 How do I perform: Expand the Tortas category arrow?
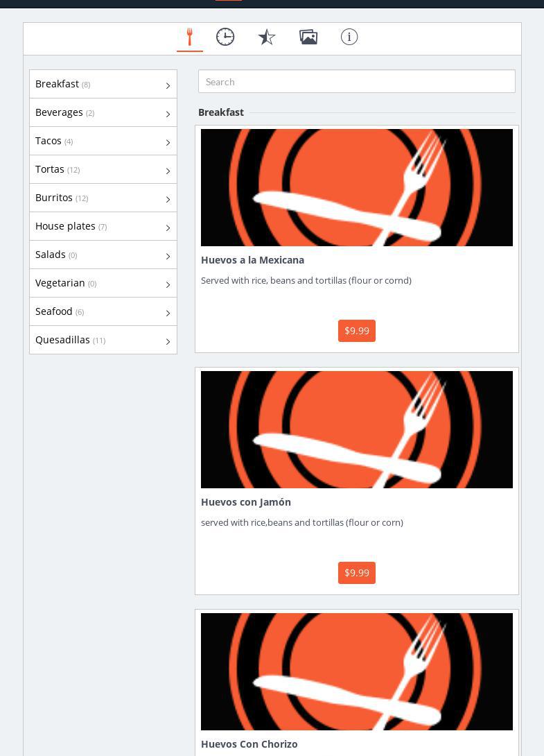pos(168,171)
